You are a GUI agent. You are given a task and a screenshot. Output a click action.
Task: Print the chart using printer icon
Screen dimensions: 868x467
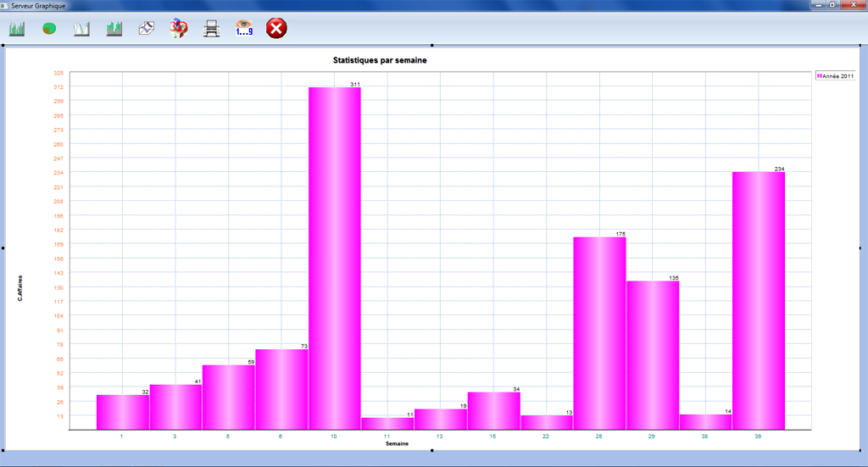point(212,30)
